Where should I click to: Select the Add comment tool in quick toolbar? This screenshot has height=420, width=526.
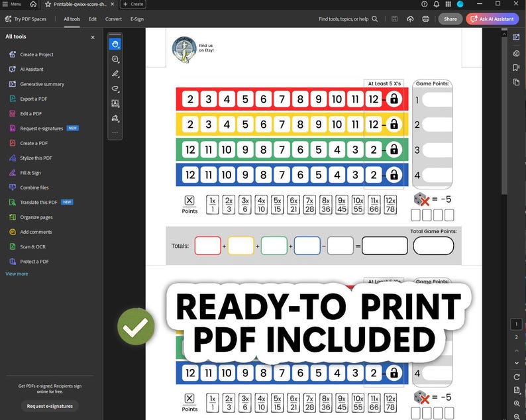pyautogui.click(x=115, y=59)
